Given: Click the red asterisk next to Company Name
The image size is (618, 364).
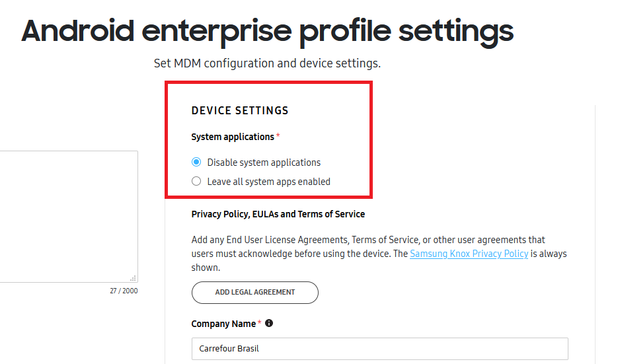Looking at the screenshot, I should (260, 324).
